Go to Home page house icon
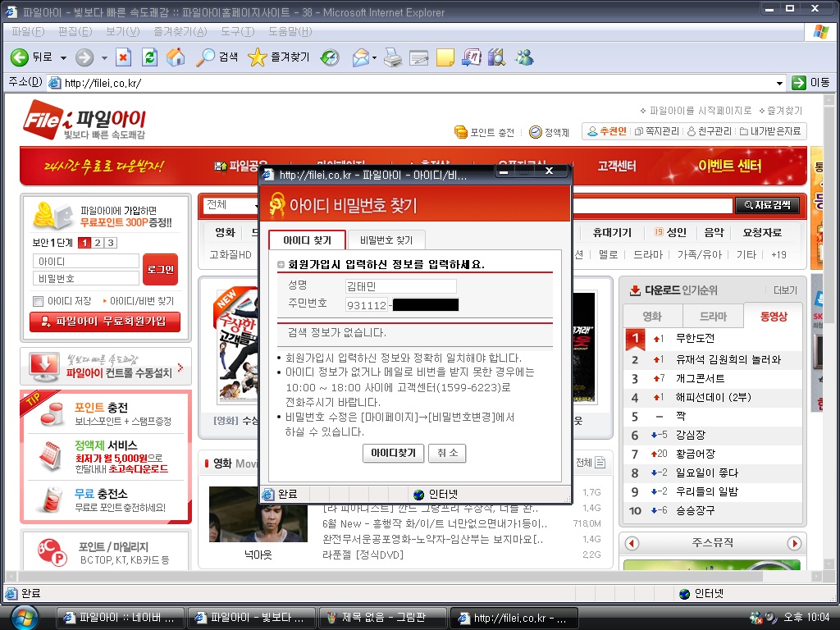The image size is (840, 630). pyautogui.click(x=176, y=57)
